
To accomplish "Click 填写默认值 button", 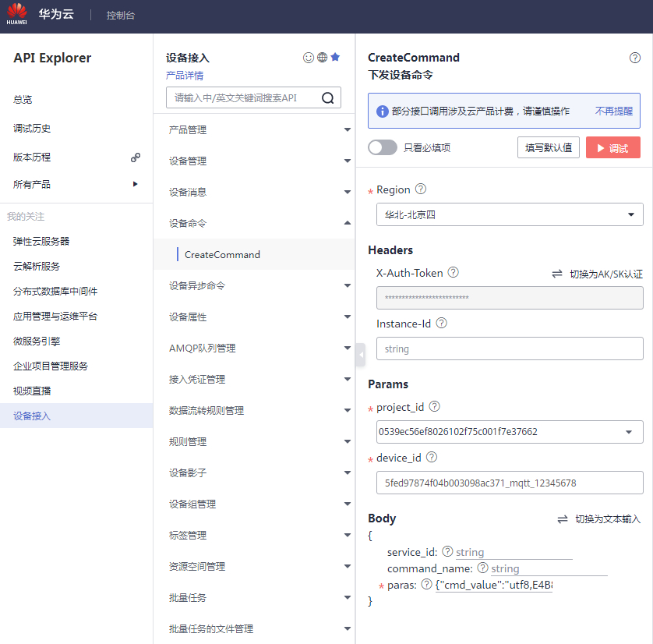I will [x=548, y=147].
